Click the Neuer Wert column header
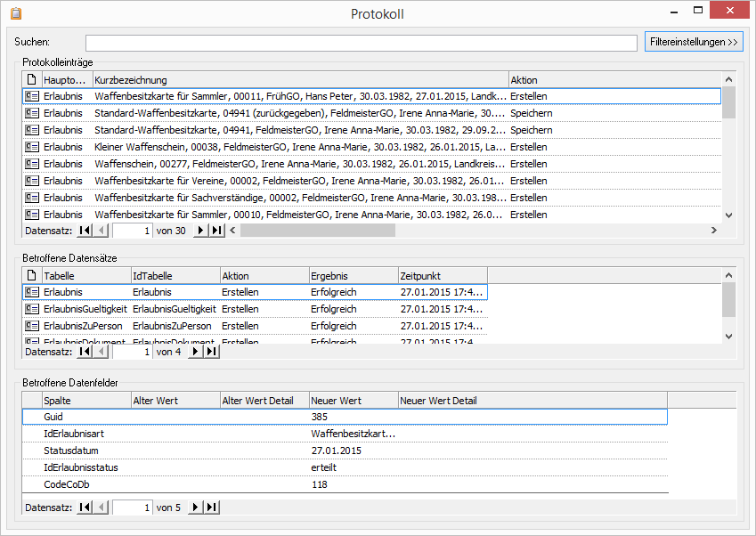 tap(353, 401)
